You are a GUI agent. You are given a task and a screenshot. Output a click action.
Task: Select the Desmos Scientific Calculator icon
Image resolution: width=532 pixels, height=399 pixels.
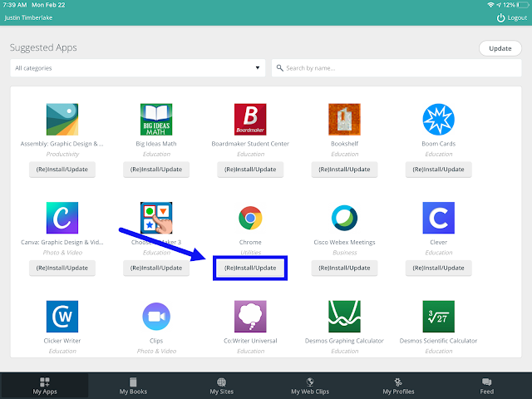pos(438,316)
